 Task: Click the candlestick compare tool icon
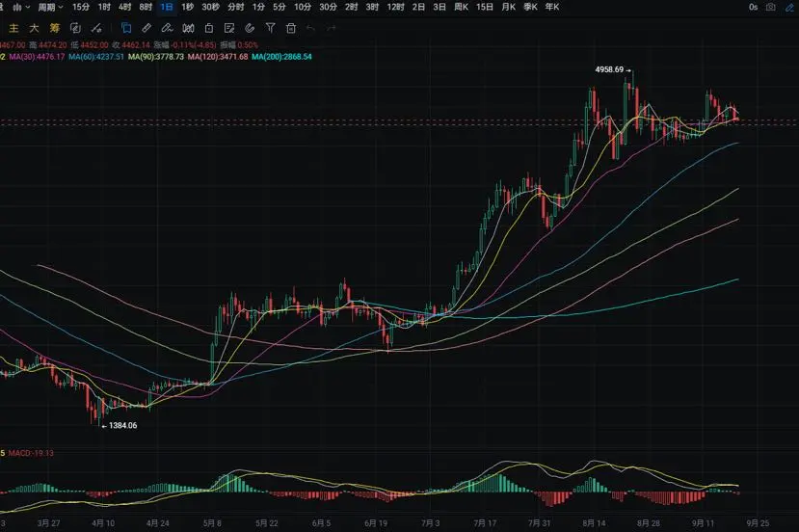click(188, 29)
